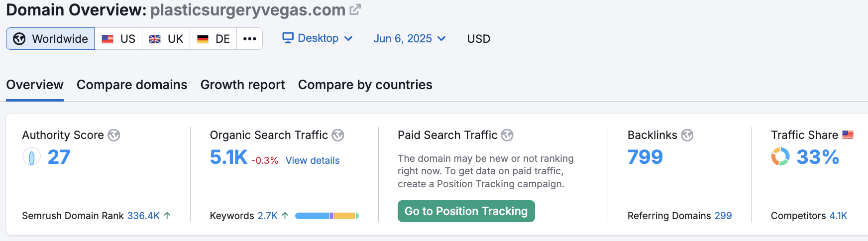Image resolution: width=868 pixels, height=241 pixels.
Task: Click the Traffic Share donut chart icon
Action: click(x=780, y=157)
